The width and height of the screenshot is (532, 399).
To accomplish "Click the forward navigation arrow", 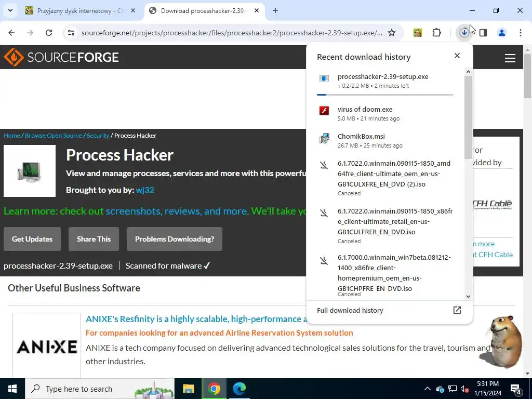I will coord(30,33).
